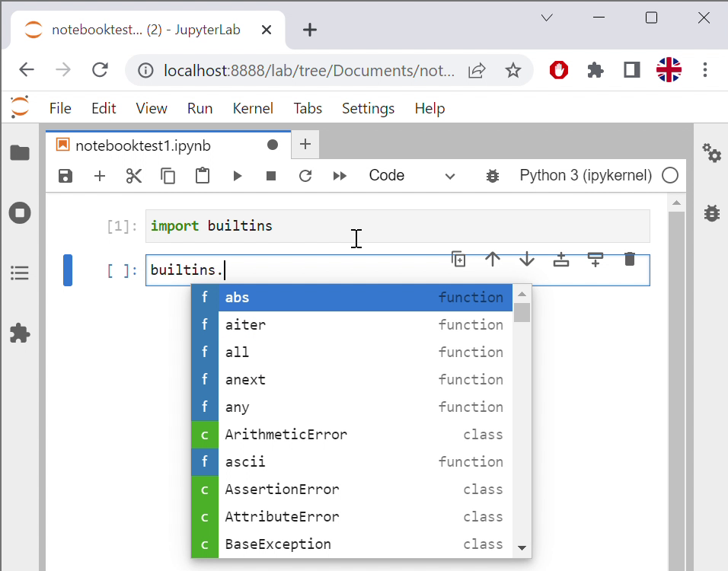Click completer scrollbar up arrow
The image size is (728, 571).
tap(522, 294)
